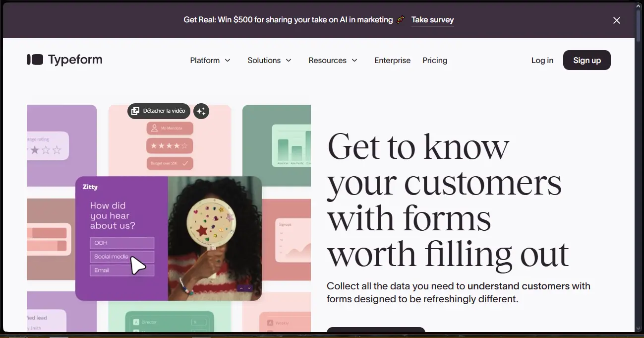Click the Typeform logo icon

(35, 60)
